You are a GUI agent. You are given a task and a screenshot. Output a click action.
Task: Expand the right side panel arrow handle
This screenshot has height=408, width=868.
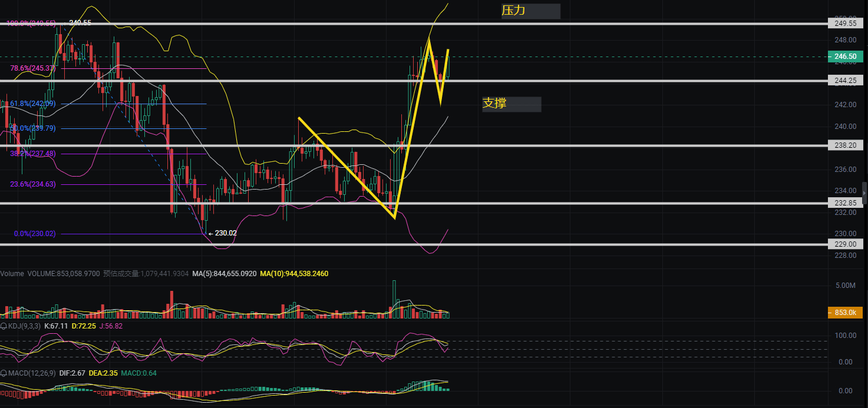pyautogui.click(x=864, y=193)
